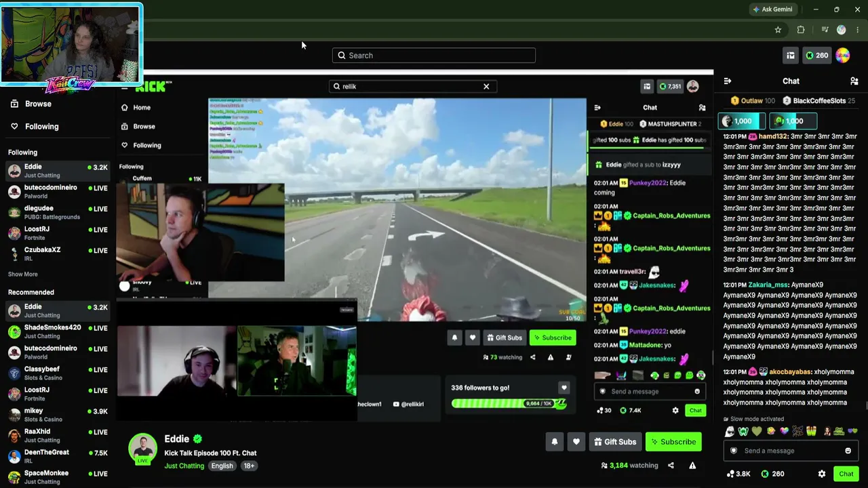Click the sunglasses ghost emote in quick emotes
Viewport: 868px width, 488px height.
tap(730, 431)
